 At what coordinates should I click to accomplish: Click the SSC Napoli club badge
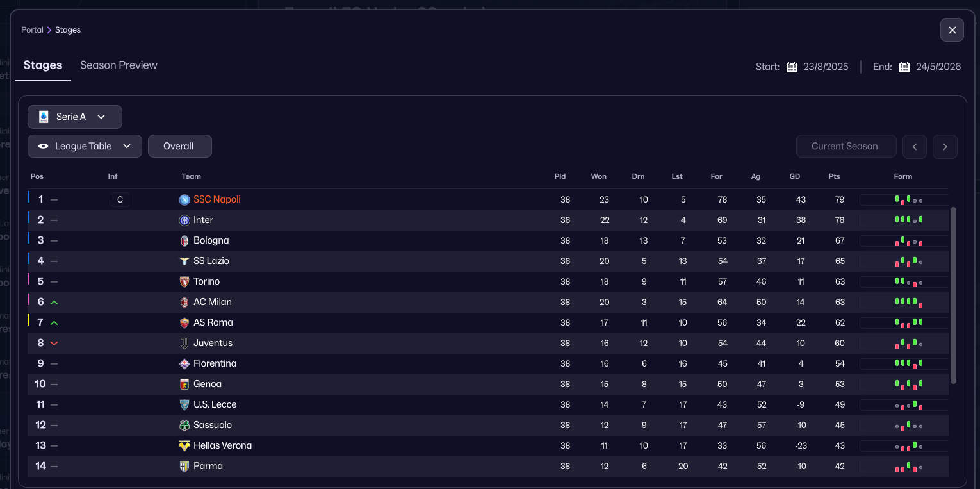184,199
